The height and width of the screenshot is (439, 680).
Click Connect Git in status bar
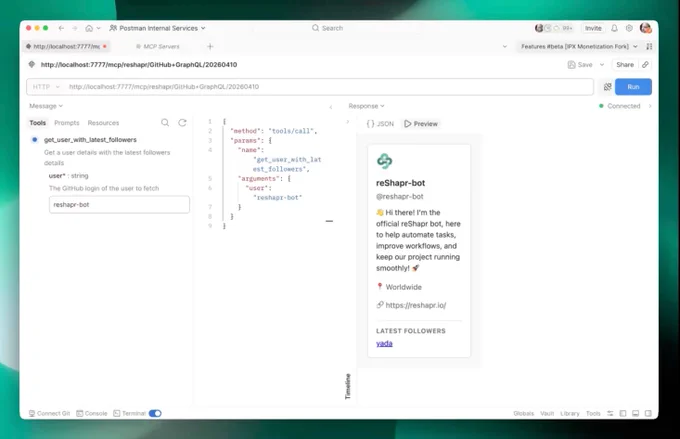(x=49, y=413)
